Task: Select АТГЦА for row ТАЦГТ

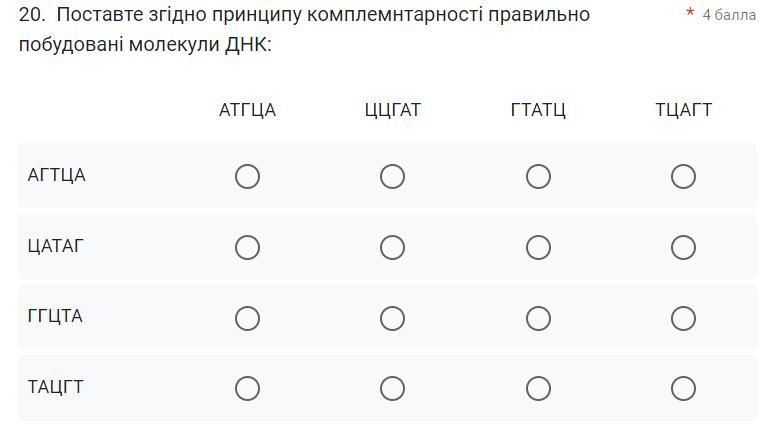Action: tap(247, 388)
